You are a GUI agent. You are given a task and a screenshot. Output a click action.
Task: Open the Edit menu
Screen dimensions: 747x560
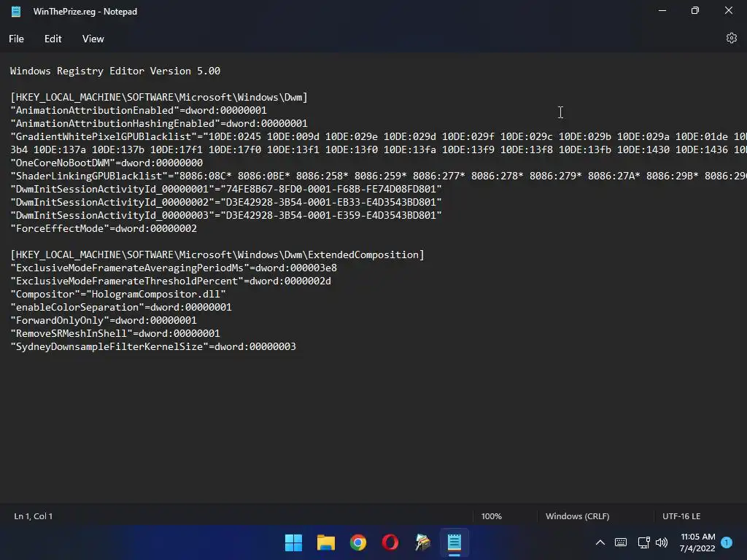point(53,39)
